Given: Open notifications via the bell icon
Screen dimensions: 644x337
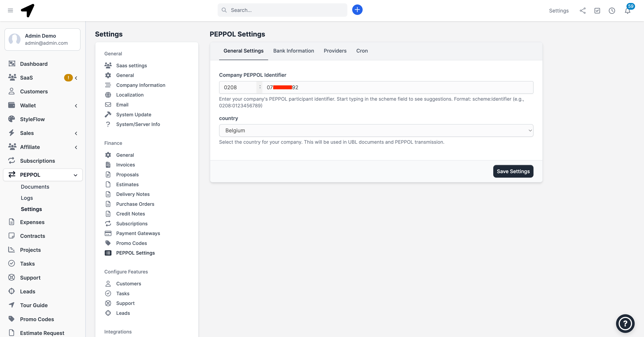Looking at the screenshot, I should tap(627, 11).
